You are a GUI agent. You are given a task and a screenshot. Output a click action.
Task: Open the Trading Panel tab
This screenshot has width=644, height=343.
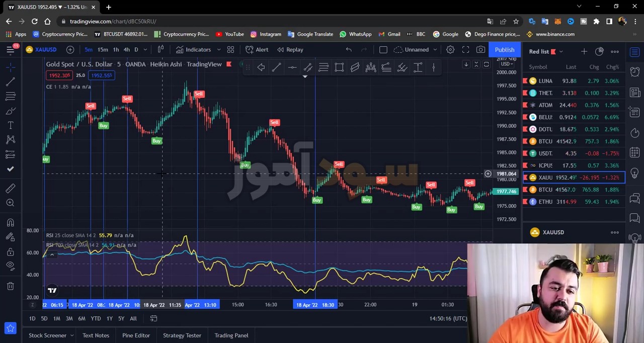(231, 335)
